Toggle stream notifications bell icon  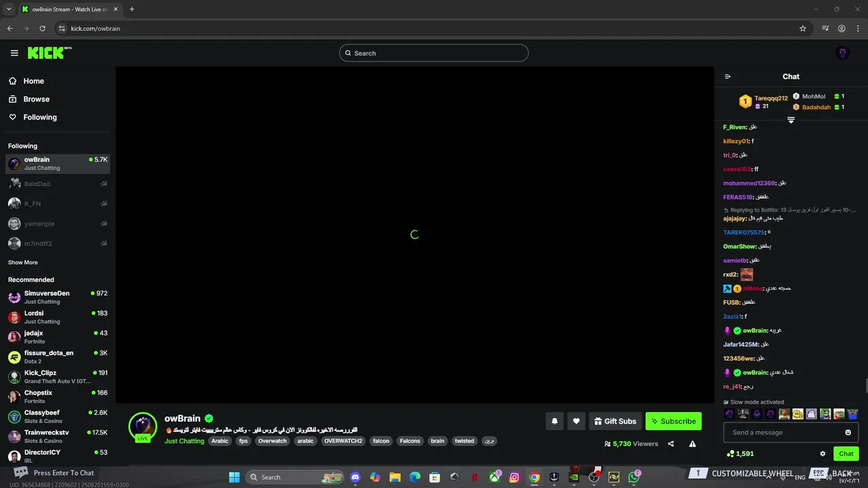pos(554,421)
